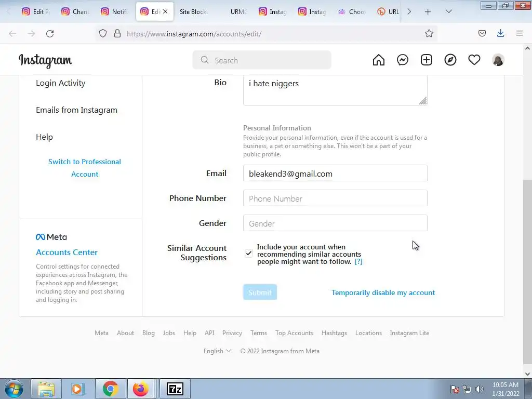Click the Submit button
532x399 pixels.
pos(260,292)
